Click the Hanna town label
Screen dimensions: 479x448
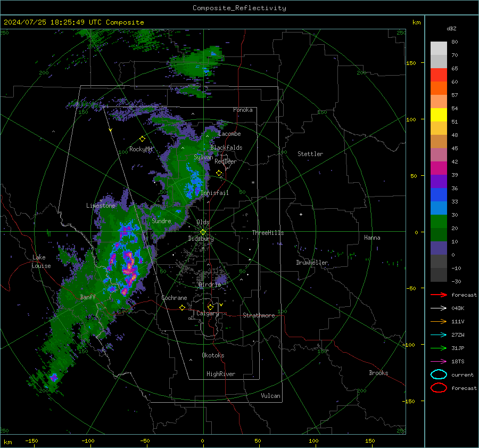372,238
